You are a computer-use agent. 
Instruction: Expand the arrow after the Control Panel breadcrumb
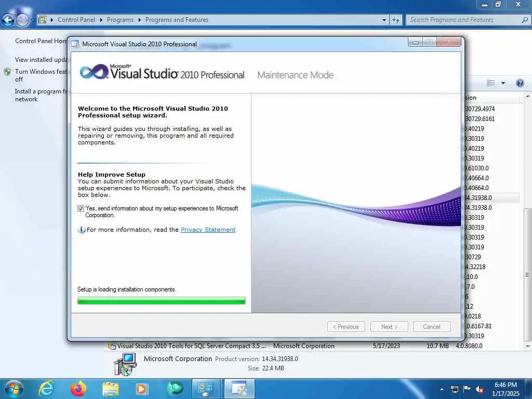(101, 20)
